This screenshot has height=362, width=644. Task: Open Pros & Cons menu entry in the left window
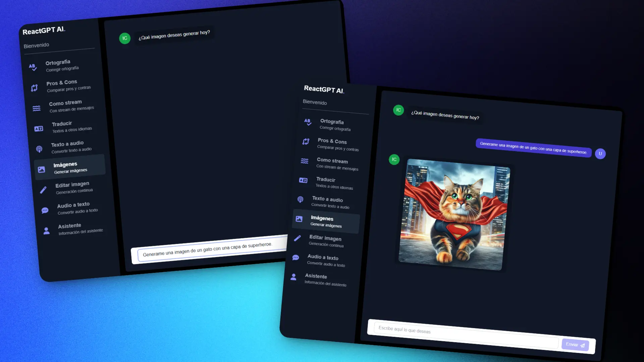click(64, 86)
